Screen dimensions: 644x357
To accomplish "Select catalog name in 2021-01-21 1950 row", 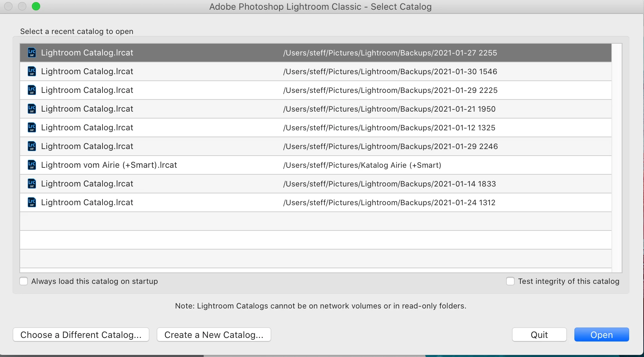I will click(x=87, y=109).
